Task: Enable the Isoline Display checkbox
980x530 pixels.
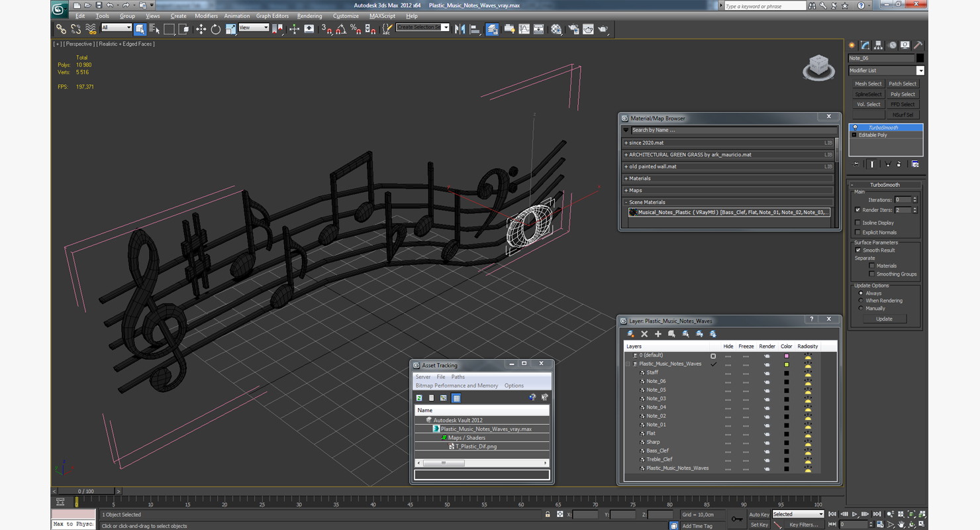Action: tap(858, 223)
